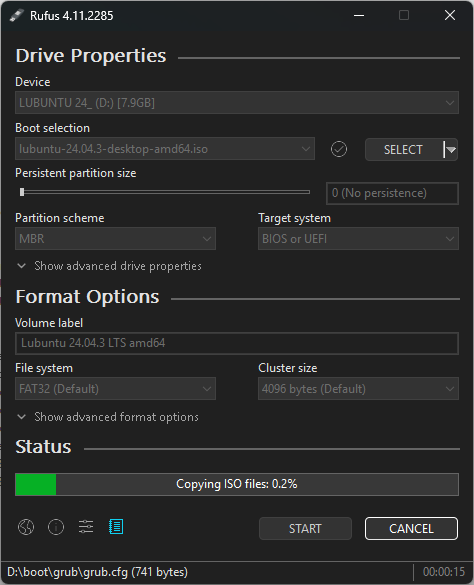Image resolution: width=474 pixels, height=585 pixels.
Task: Open the SELECT button split arrow
Action: point(451,150)
